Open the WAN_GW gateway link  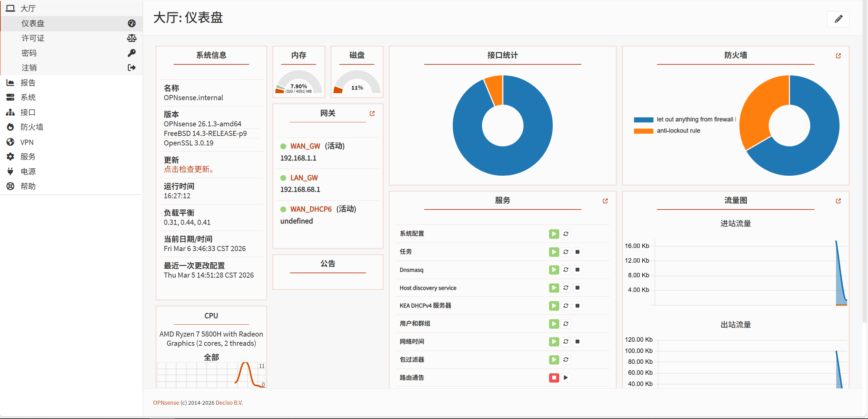pyautogui.click(x=305, y=146)
